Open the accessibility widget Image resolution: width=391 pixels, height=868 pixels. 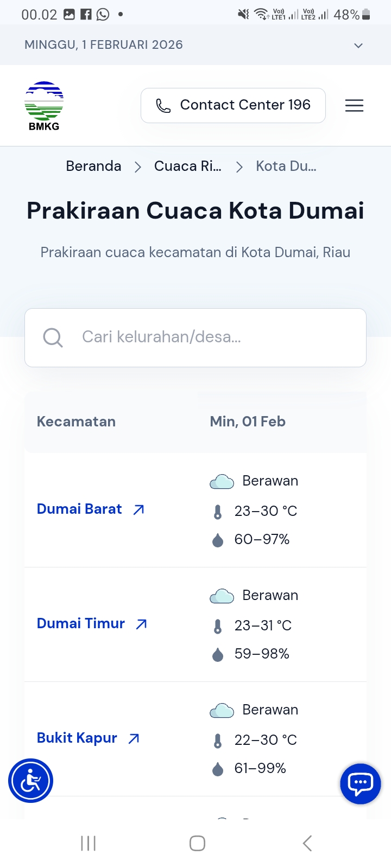31,781
